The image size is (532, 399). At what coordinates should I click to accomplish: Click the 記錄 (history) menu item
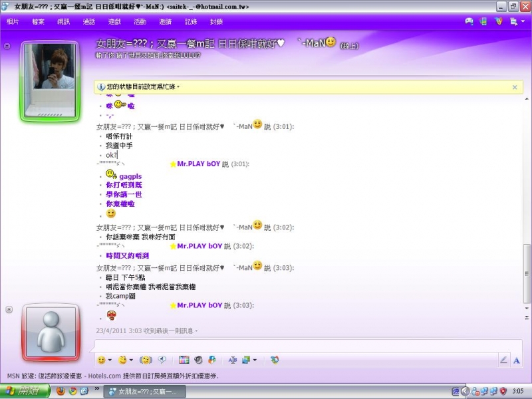coord(191,22)
